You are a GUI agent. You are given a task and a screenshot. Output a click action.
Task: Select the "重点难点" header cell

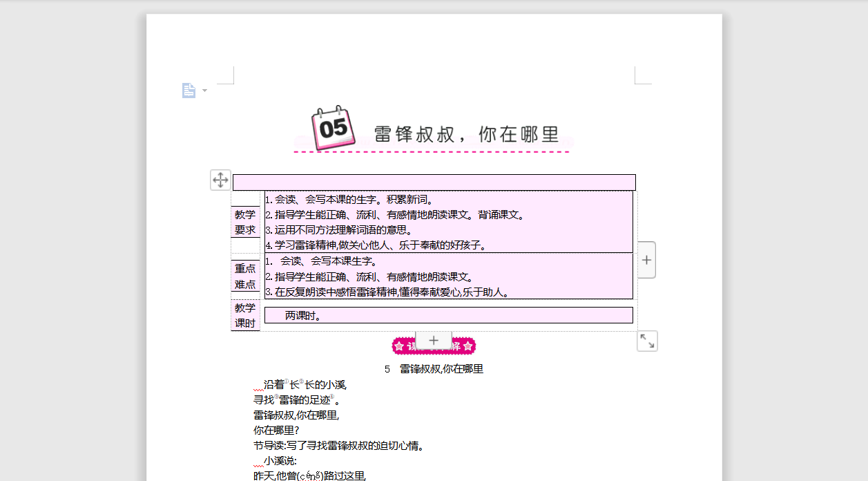245,276
